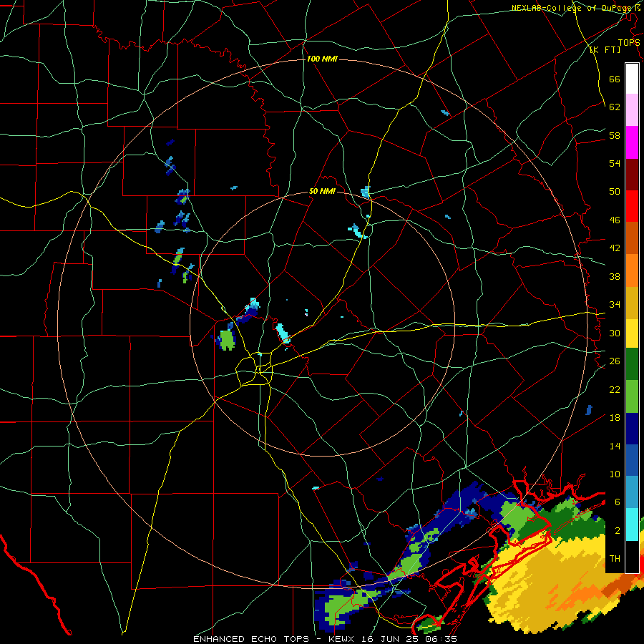Click the navy 18 kft legend swatch

click(x=632, y=429)
